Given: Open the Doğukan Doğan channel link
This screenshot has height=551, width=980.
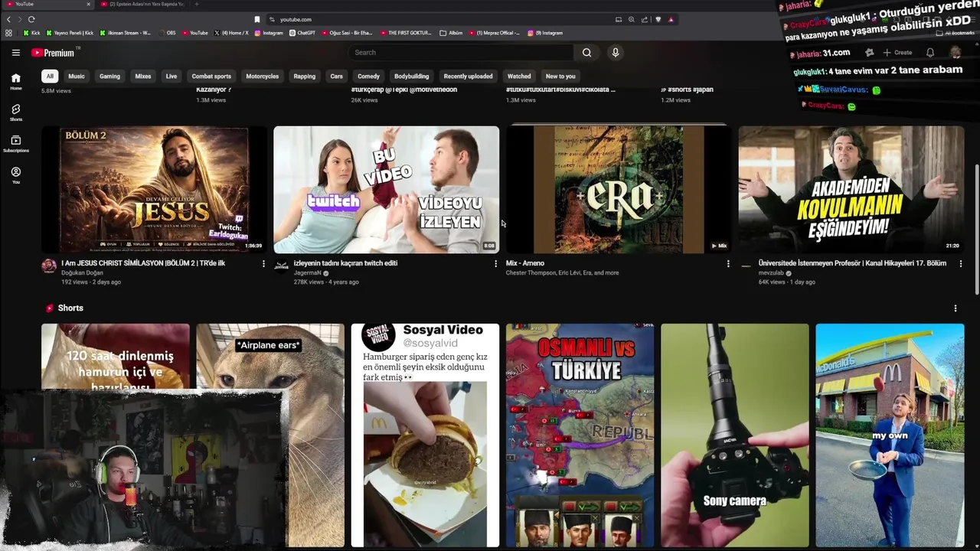Looking at the screenshot, I should click(x=82, y=273).
